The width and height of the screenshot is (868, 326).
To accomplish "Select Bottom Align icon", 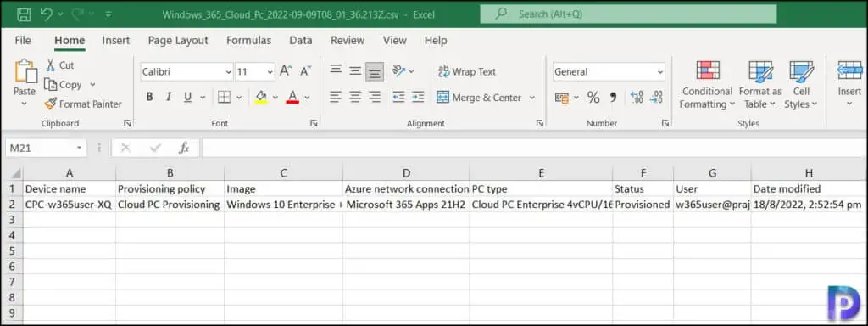I will pos(376,71).
